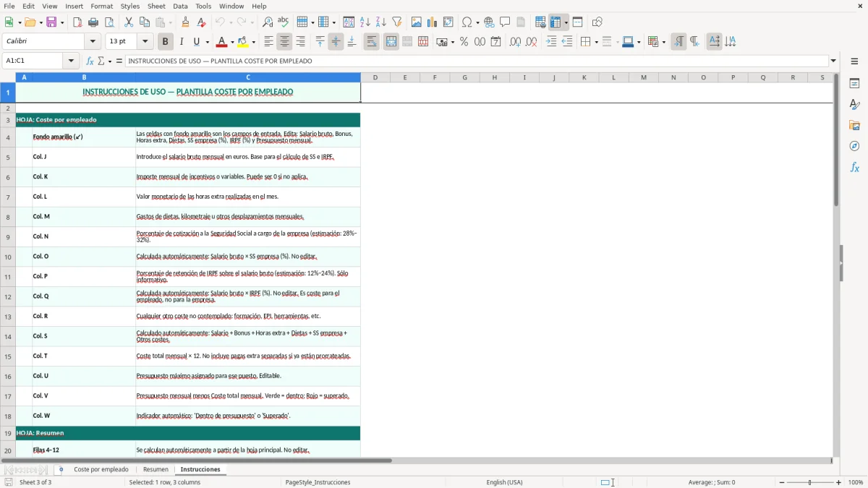Switch to Coste por empleado sheet tab
The height and width of the screenshot is (488, 868).
[x=101, y=469]
